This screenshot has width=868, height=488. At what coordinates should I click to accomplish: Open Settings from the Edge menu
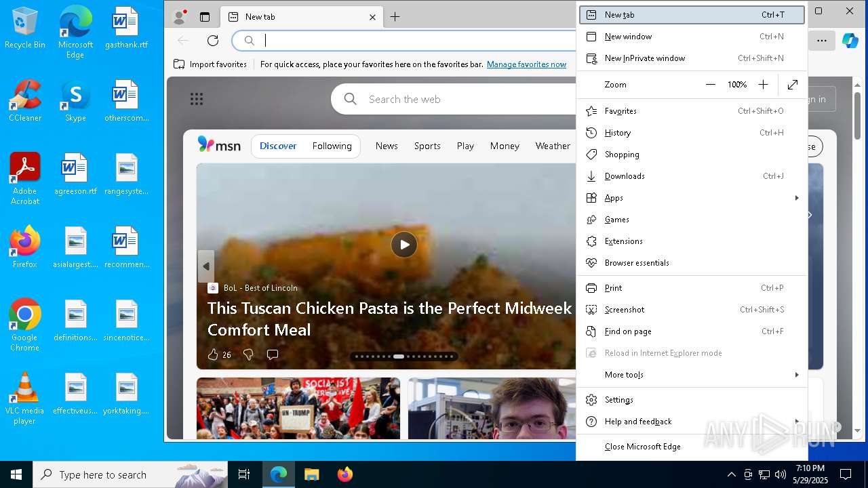[692, 400]
